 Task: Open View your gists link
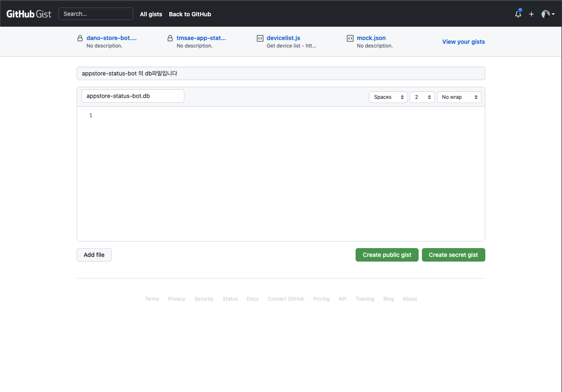[x=463, y=42]
